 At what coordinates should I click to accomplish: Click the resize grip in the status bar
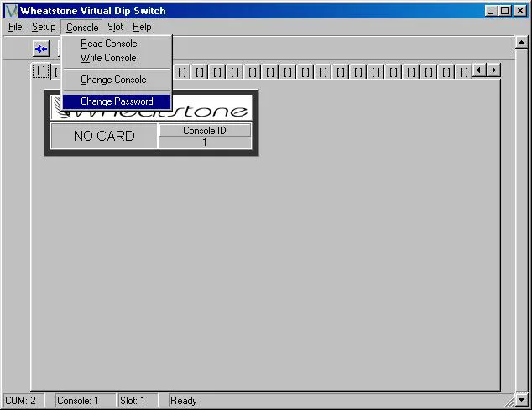509,402
